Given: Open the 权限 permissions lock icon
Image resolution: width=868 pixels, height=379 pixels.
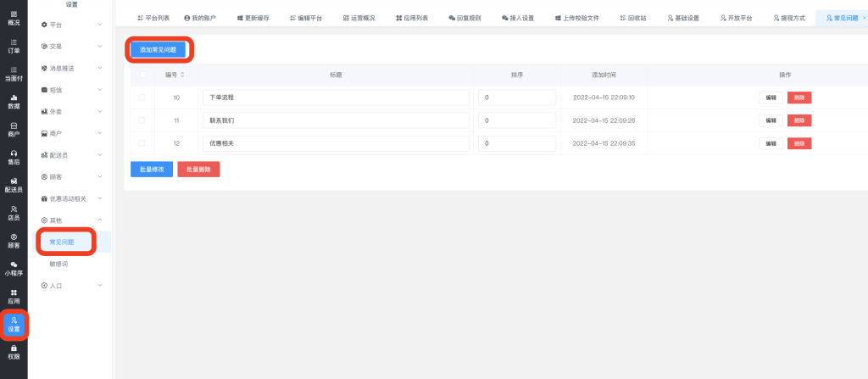Looking at the screenshot, I should 14,352.
